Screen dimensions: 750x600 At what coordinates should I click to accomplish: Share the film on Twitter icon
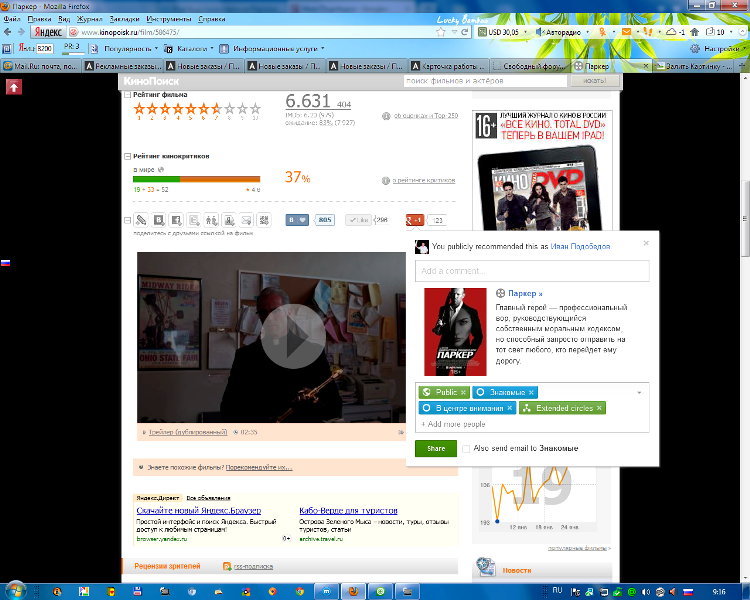click(194, 220)
